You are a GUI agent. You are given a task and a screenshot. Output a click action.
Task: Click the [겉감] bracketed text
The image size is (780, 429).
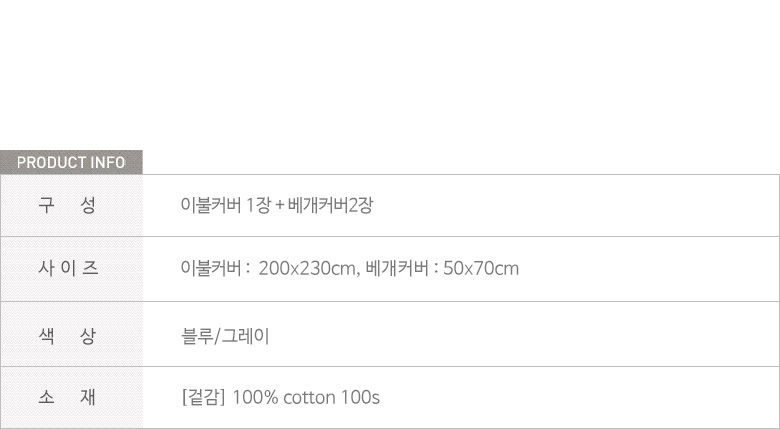click(202, 398)
